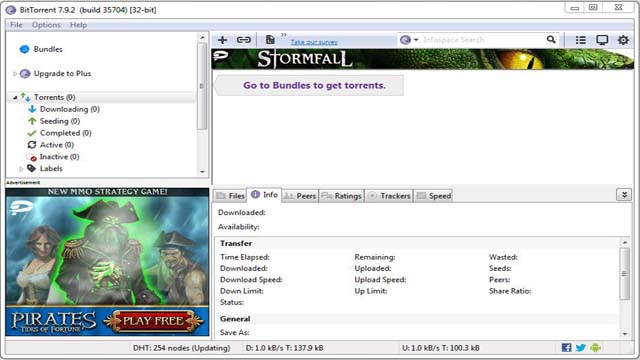Viewport: 640px width, 360px height.
Task: Open the Help menu
Action: coord(78,25)
